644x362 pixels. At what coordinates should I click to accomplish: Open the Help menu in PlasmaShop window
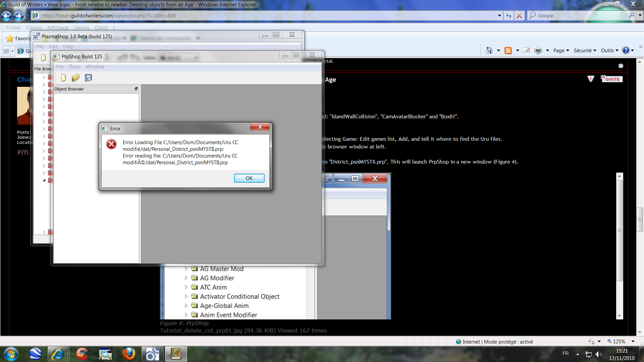[68, 47]
